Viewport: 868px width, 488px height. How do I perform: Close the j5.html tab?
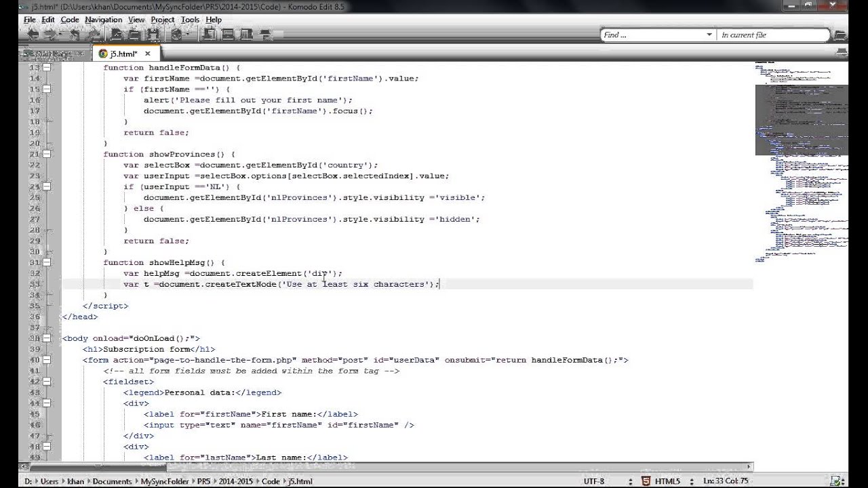tap(147, 54)
